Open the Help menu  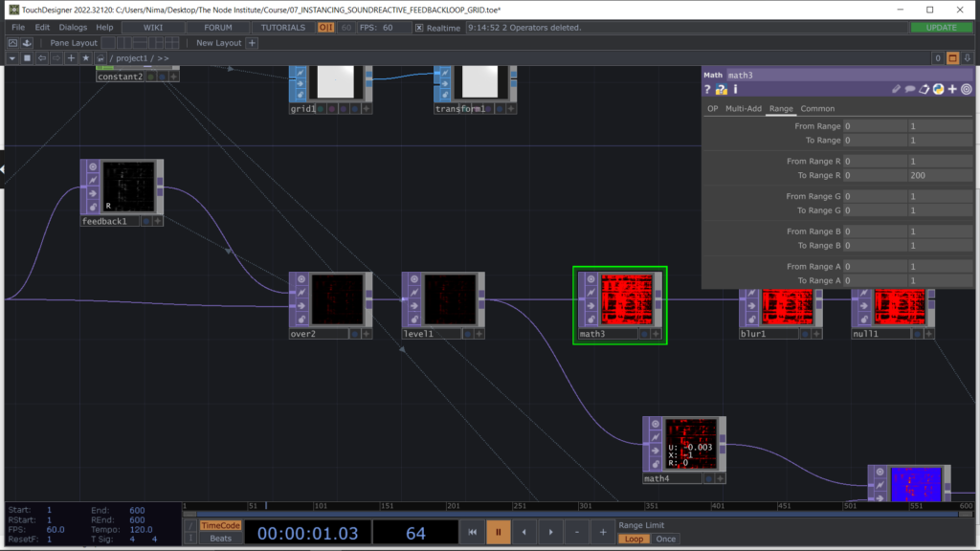[104, 28]
